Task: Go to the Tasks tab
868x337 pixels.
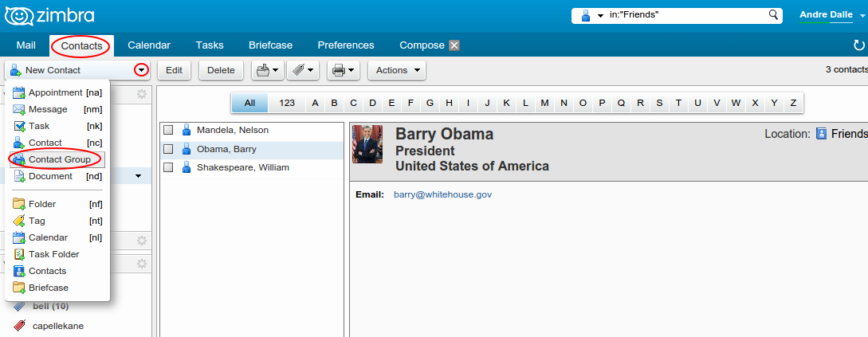Action: tap(210, 45)
